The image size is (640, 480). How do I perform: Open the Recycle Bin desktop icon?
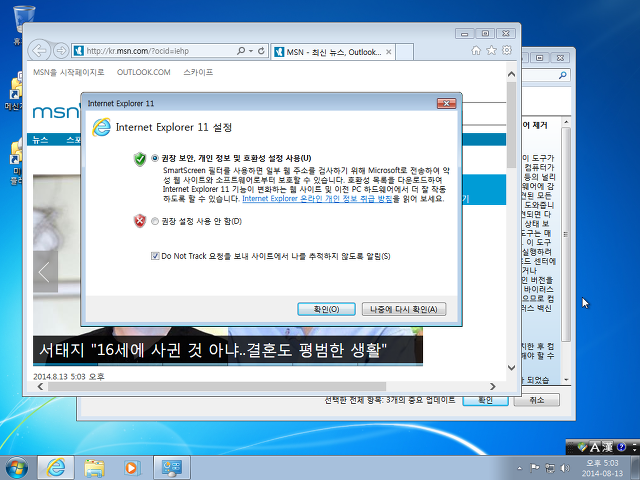(23, 19)
